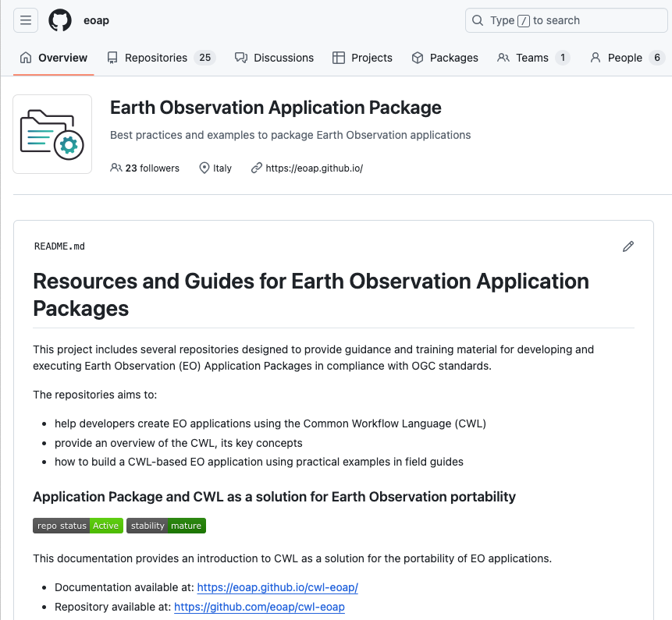Click the location pin icon near Italy
Screen dimensions: 672x620
pos(204,168)
